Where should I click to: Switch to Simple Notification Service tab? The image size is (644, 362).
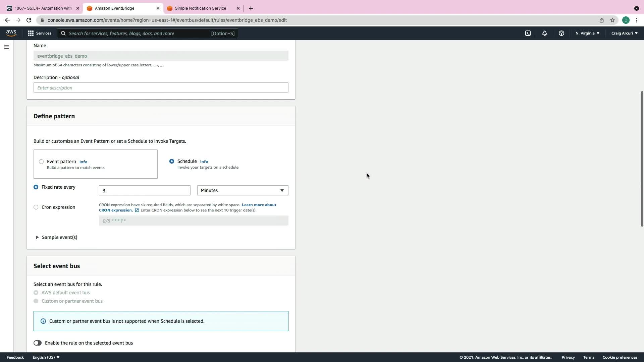coord(200,8)
